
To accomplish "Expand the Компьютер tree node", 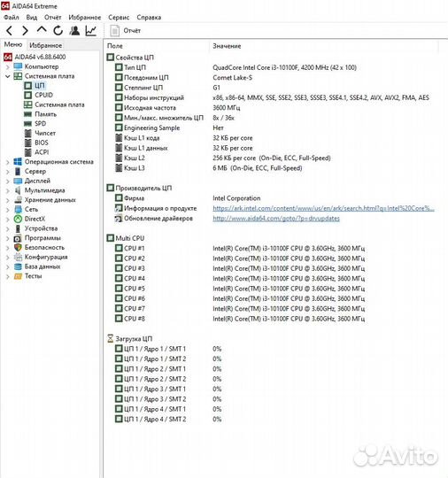I will click(8, 66).
